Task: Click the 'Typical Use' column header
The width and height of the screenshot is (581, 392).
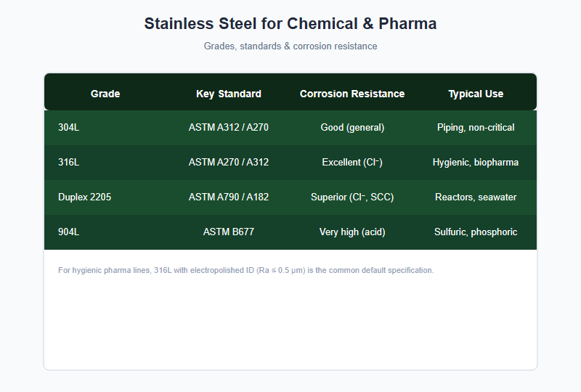Action: point(476,94)
